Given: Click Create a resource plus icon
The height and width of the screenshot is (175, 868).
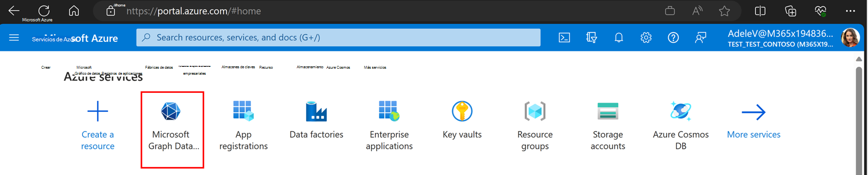Looking at the screenshot, I should tap(97, 111).
